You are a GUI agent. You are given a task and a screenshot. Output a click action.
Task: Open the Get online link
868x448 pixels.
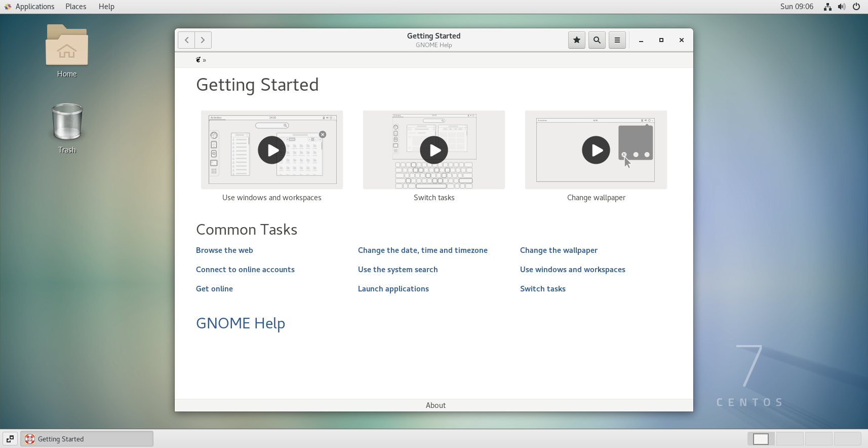pos(214,289)
